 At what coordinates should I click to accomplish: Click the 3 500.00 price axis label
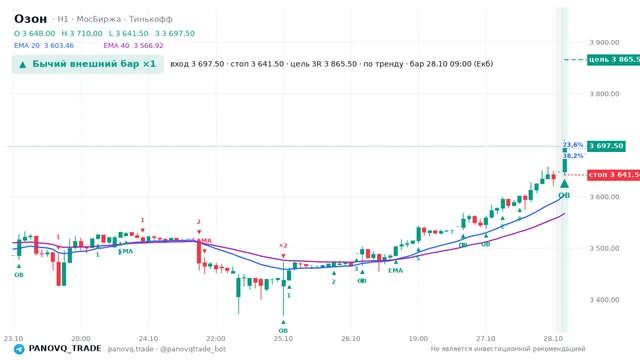click(x=604, y=248)
